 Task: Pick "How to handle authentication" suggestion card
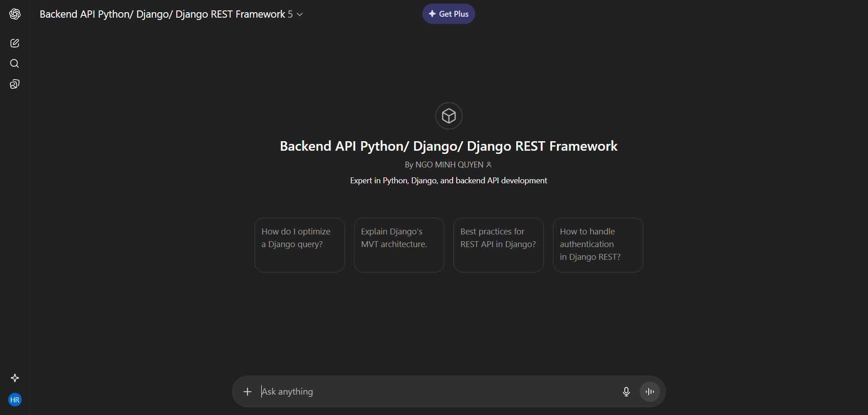click(598, 245)
